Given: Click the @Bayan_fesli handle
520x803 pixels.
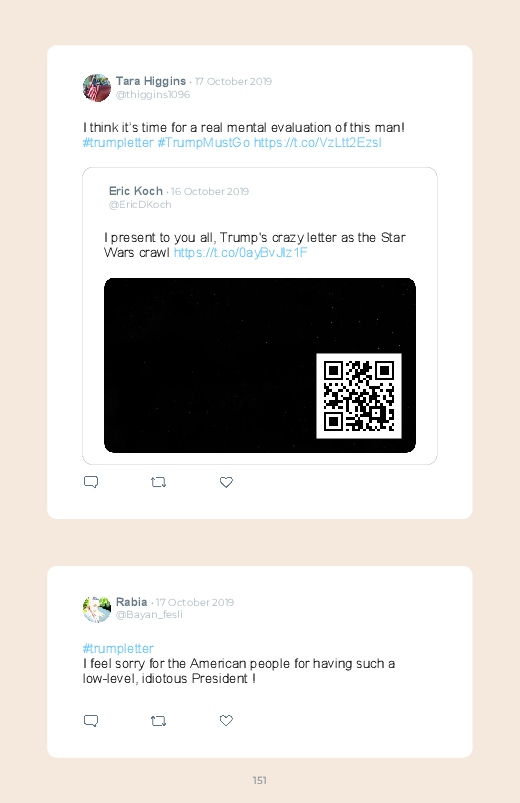Looking at the screenshot, I should pos(149,615).
